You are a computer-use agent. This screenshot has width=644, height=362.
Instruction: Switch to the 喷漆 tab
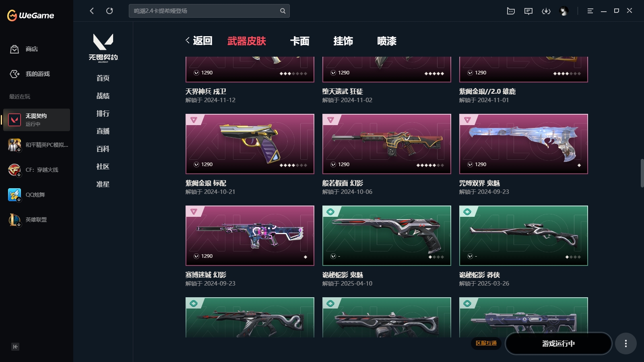coord(387,41)
